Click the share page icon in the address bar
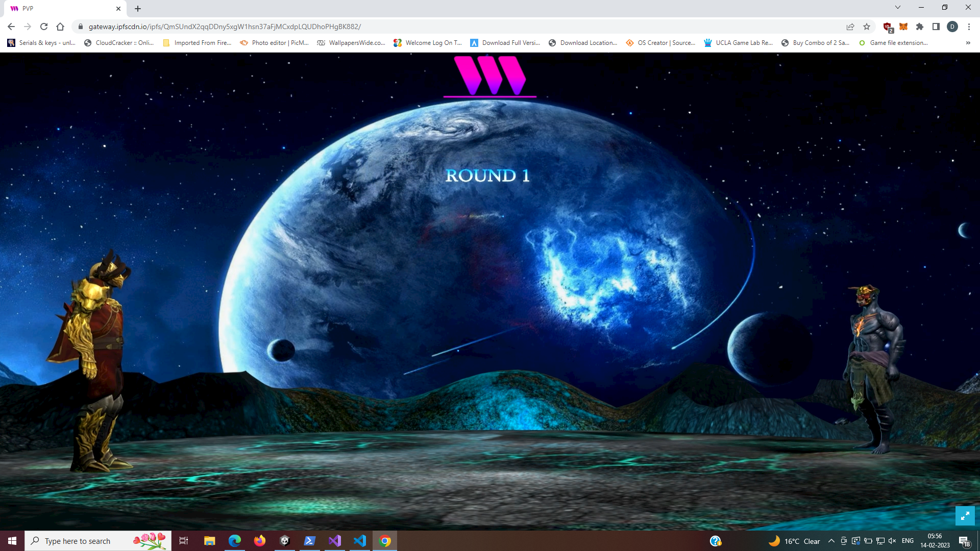This screenshot has height=551, width=980. 850,27
